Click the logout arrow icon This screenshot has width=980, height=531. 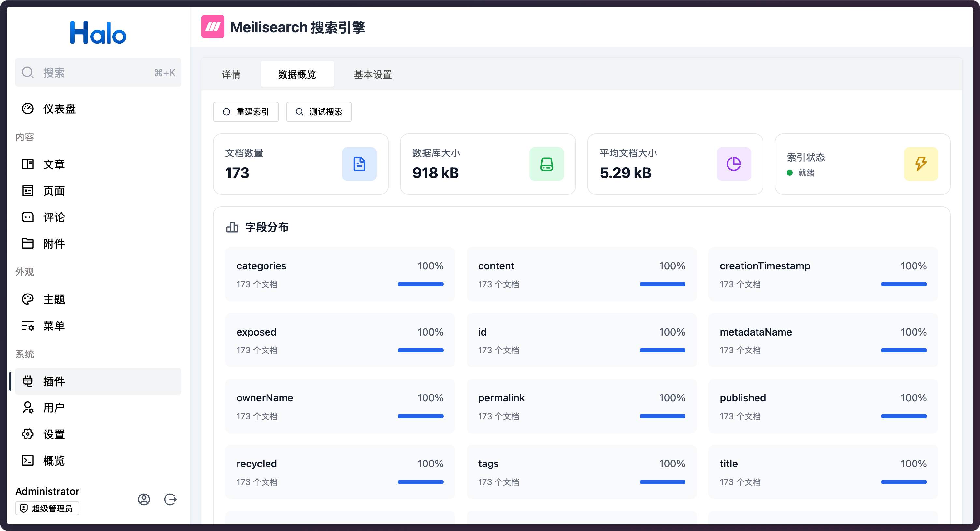click(170, 499)
